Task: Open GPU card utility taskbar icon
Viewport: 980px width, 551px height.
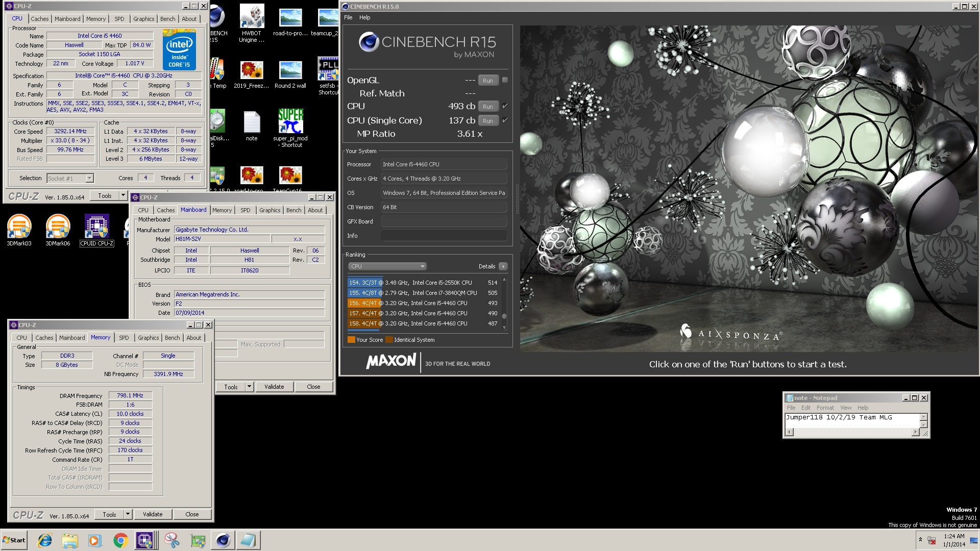Action: [x=198, y=540]
